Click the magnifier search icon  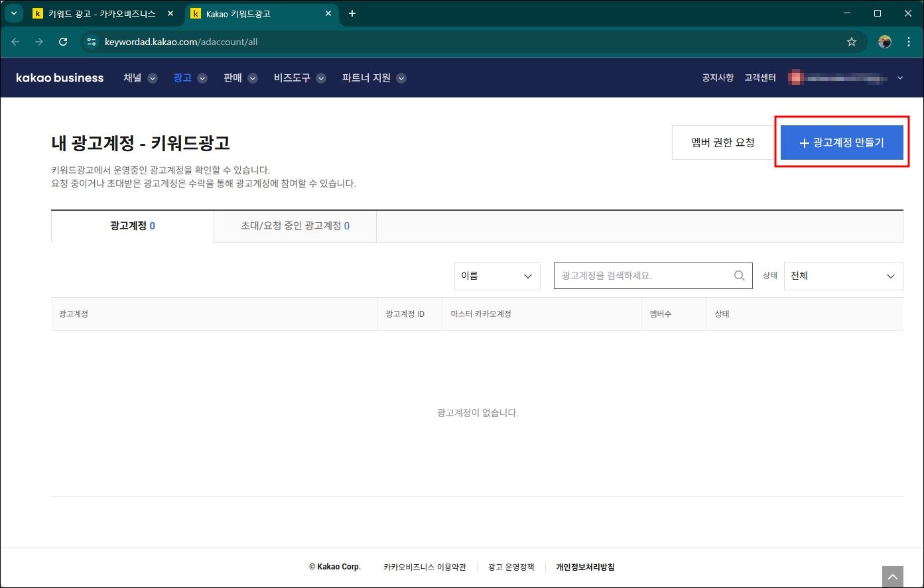(x=740, y=276)
